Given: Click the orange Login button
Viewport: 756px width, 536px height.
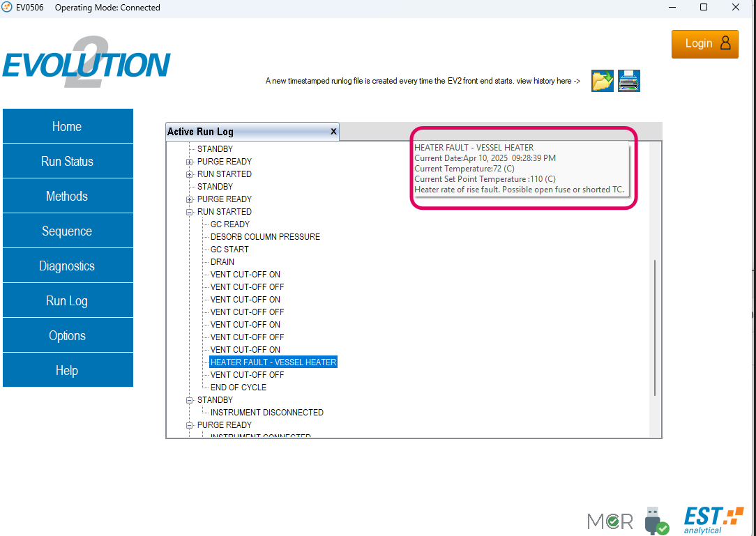Looking at the screenshot, I should click(x=705, y=44).
